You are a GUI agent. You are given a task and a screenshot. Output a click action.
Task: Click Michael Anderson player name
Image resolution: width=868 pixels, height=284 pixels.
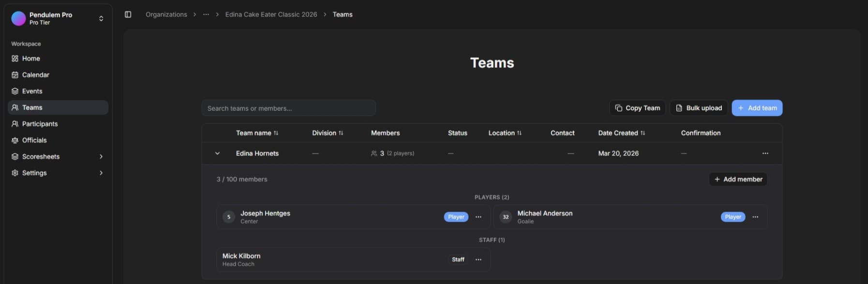(545, 213)
